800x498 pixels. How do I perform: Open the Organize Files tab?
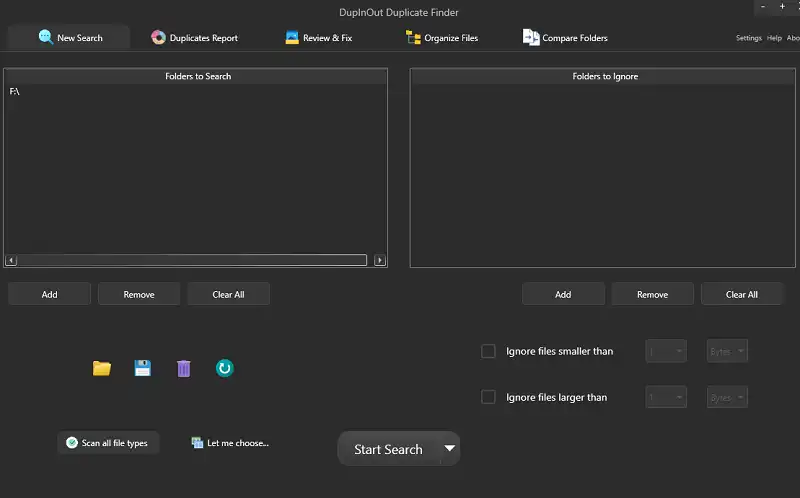click(x=442, y=38)
